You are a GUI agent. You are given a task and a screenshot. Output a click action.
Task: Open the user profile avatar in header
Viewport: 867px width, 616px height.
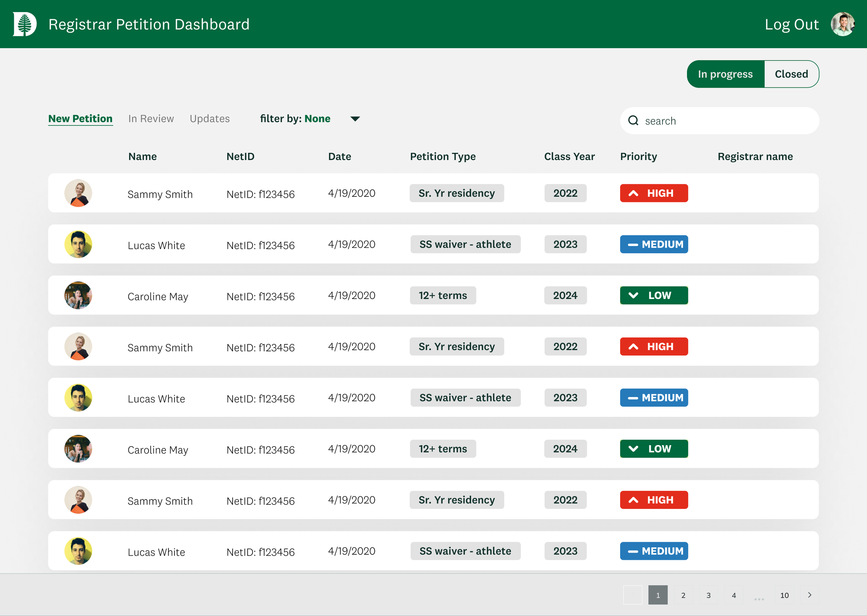click(x=842, y=24)
